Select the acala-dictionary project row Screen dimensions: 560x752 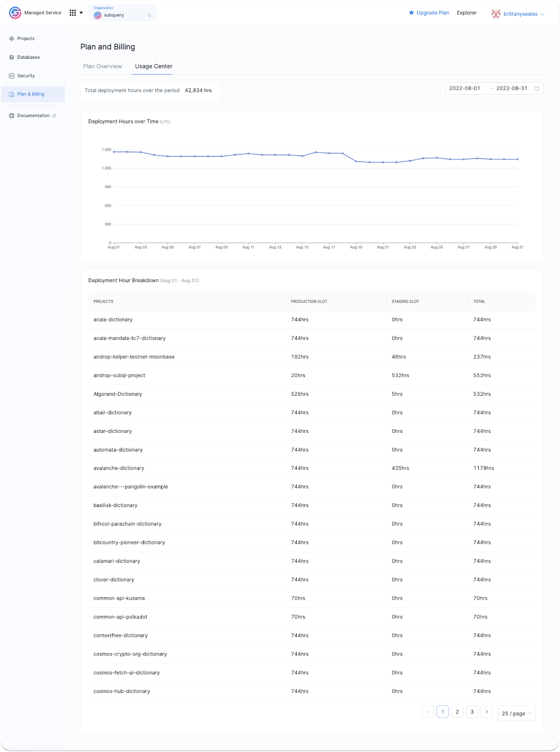click(312, 320)
